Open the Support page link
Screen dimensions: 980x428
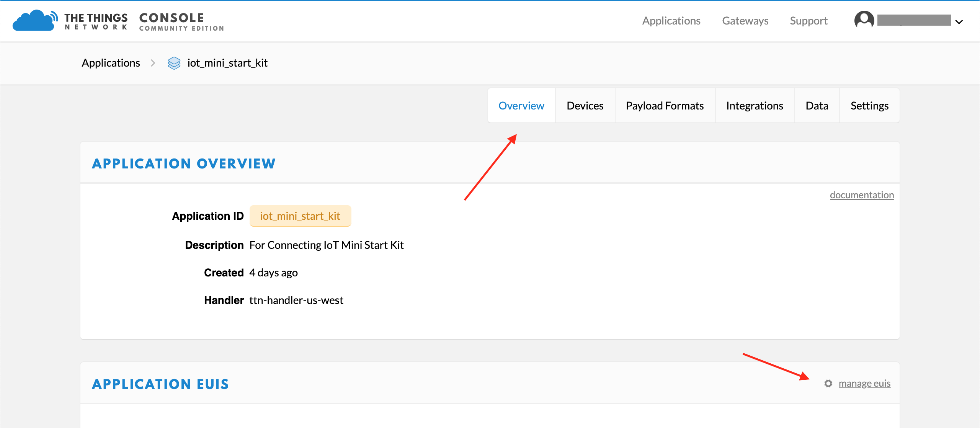pyautogui.click(x=808, y=21)
